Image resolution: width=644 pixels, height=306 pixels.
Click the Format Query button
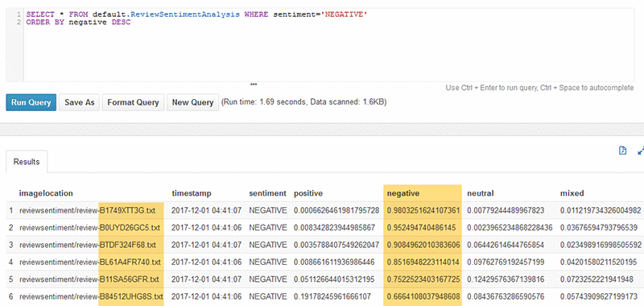[133, 102]
